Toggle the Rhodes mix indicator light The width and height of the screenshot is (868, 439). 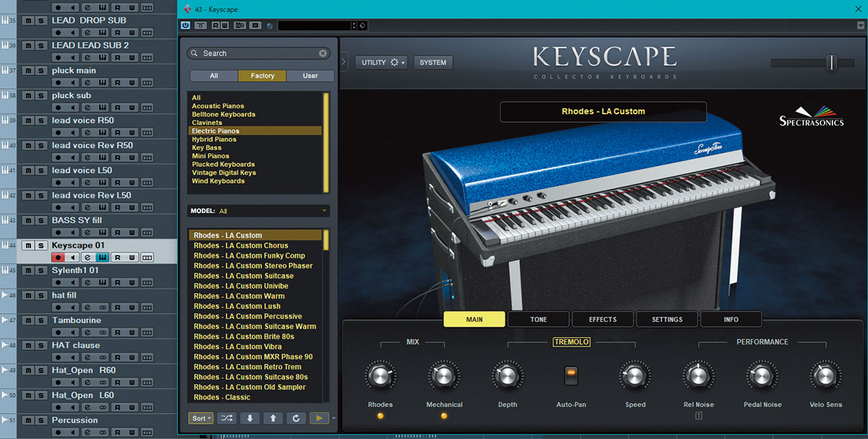point(380,416)
